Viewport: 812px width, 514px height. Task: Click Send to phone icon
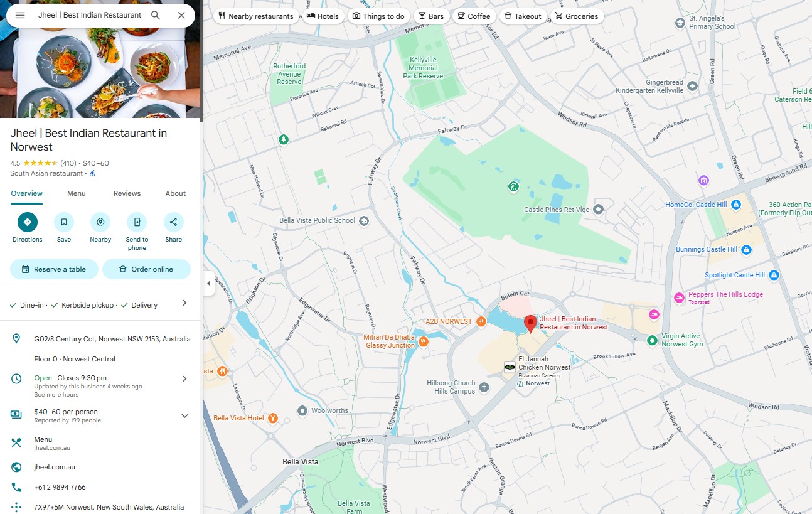pyautogui.click(x=137, y=222)
